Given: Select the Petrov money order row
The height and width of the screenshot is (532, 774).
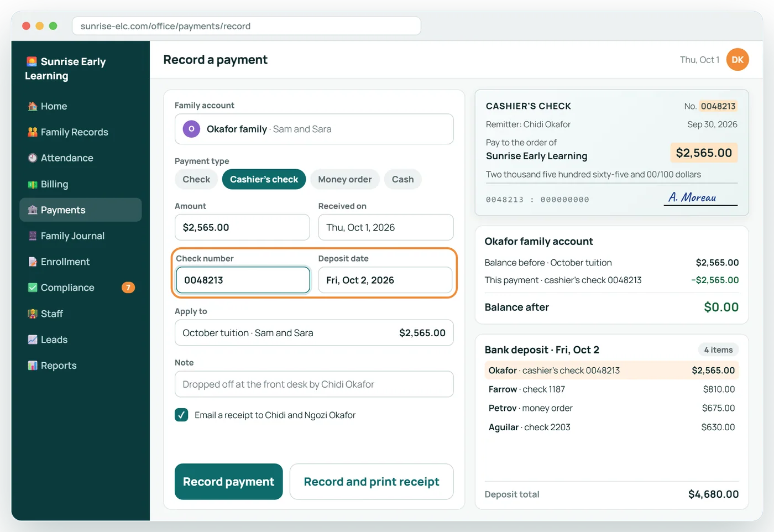Looking at the screenshot, I should tap(611, 408).
